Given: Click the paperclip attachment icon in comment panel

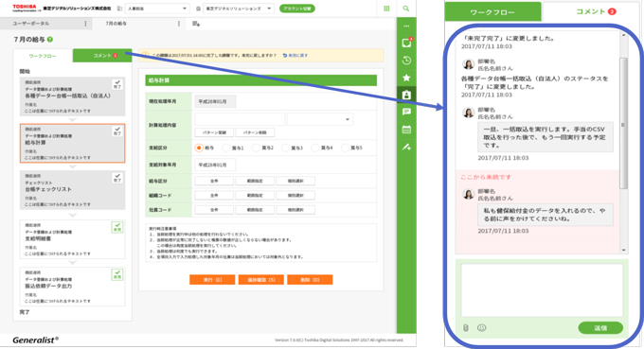Looking at the screenshot, I should (466, 327).
